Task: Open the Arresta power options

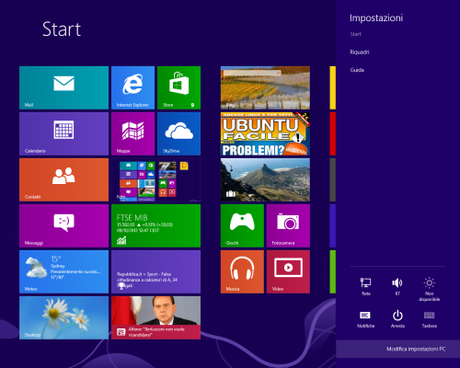Action: (x=397, y=319)
